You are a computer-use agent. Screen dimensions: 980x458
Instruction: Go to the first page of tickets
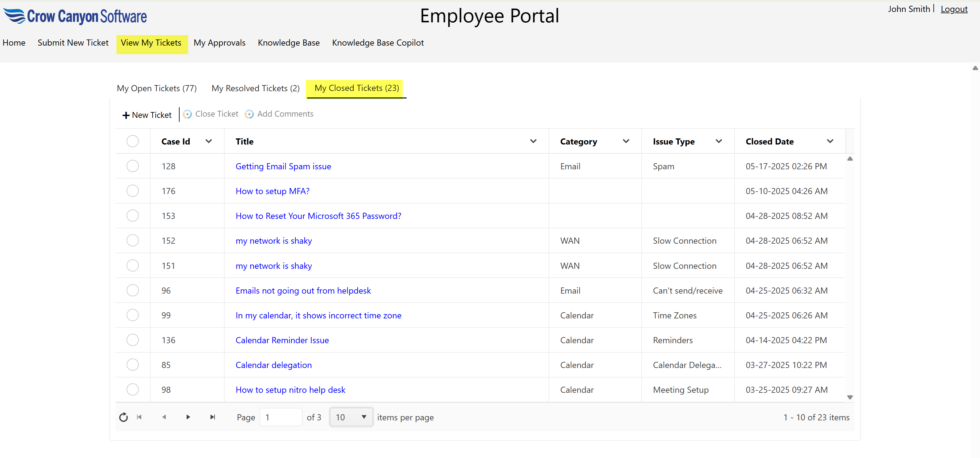[x=139, y=417]
